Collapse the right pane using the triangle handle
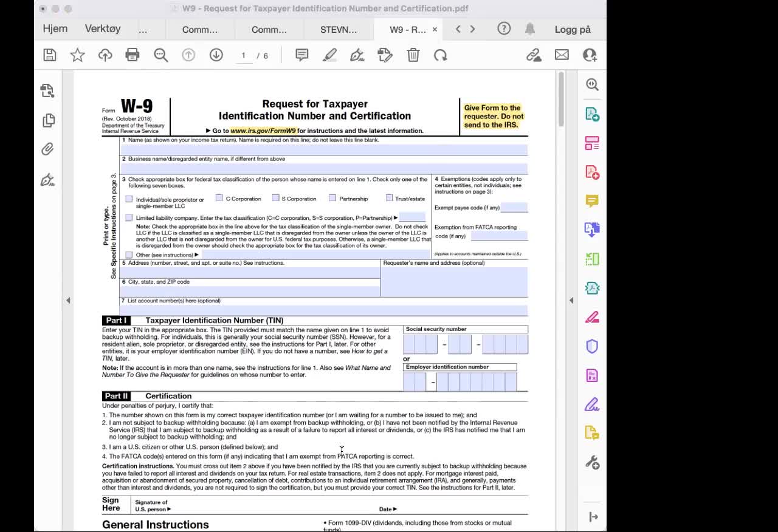This screenshot has width=778, height=532. 571,300
